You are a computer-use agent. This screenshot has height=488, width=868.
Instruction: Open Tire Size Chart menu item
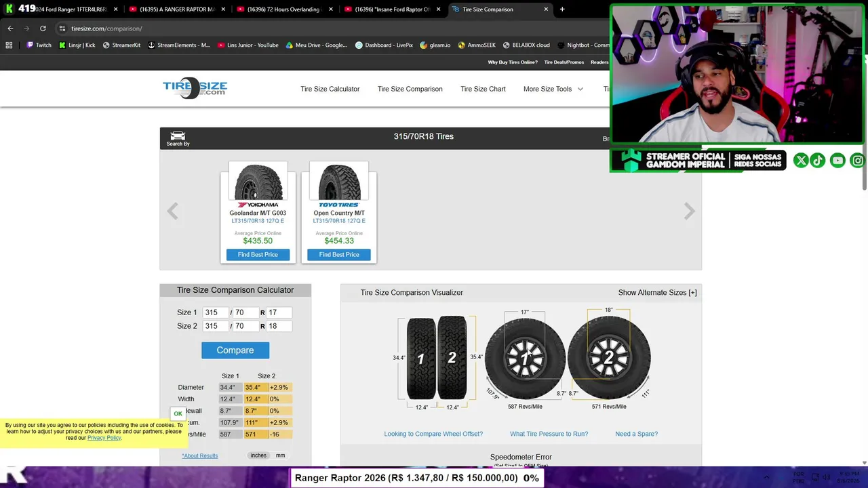pos(483,89)
